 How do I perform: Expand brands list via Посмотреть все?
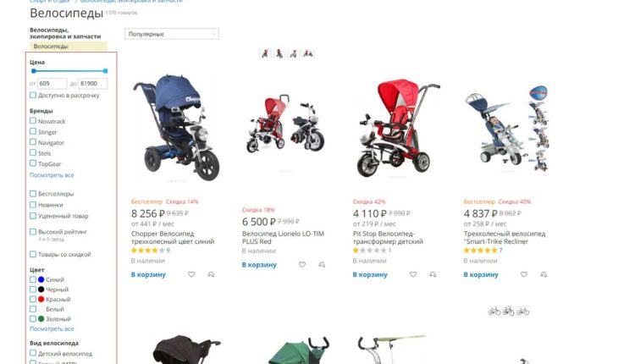click(x=52, y=175)
